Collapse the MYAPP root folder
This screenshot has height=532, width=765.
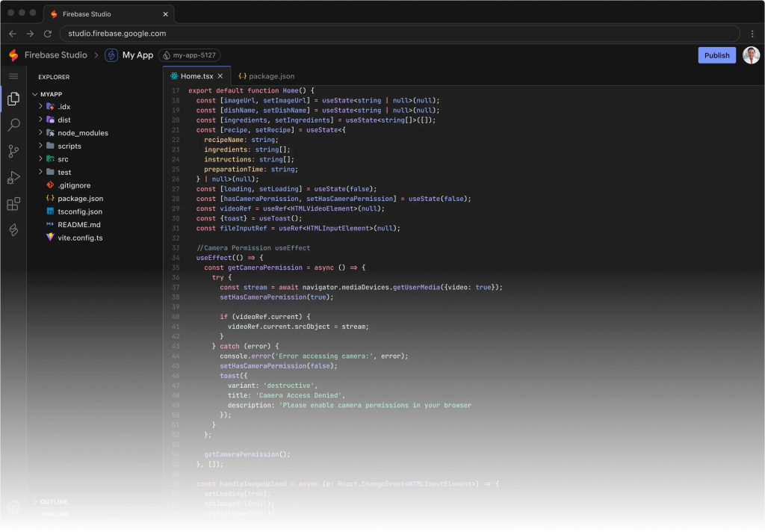pos(51,94)
